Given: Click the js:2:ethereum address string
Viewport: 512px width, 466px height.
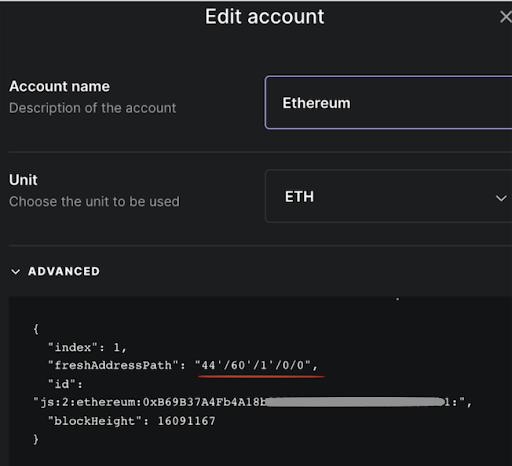Looking at the screenshot, I should click(252, 402).
